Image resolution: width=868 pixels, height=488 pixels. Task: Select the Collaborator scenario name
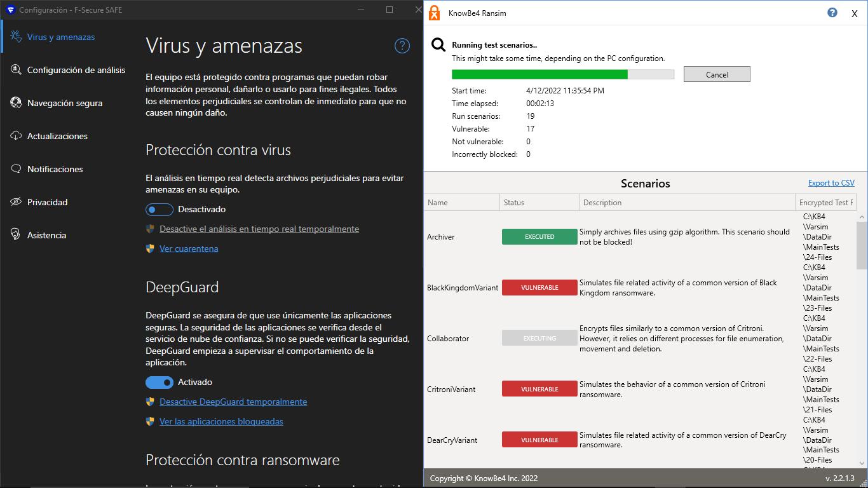448,339
